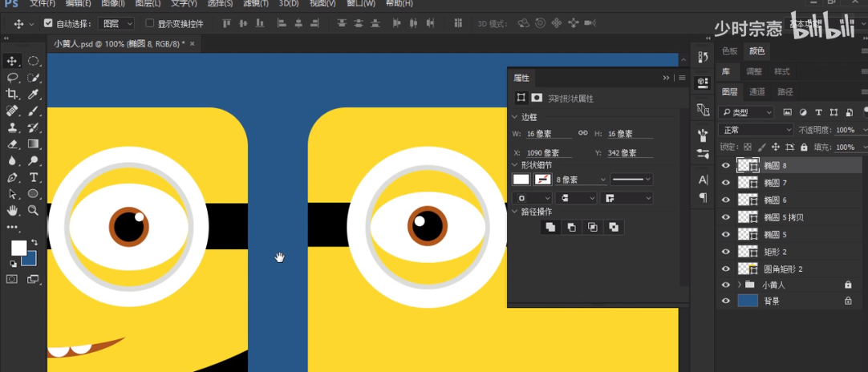Image resolution: width=868 pixels, height=372 pixels.
Task: Open the History panel icon
Action: click(x=703, y=58)
